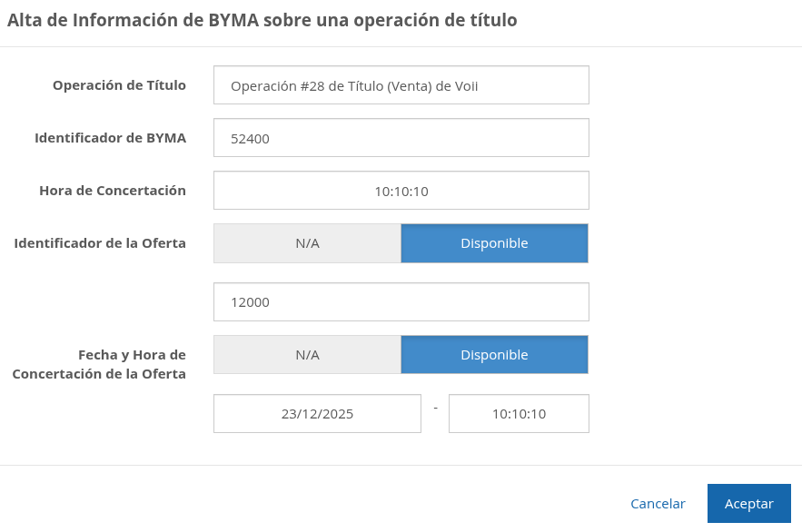The image size is (802, 532).
Task: Open the date field showing 23/12/2025
Action: [317, 414]
